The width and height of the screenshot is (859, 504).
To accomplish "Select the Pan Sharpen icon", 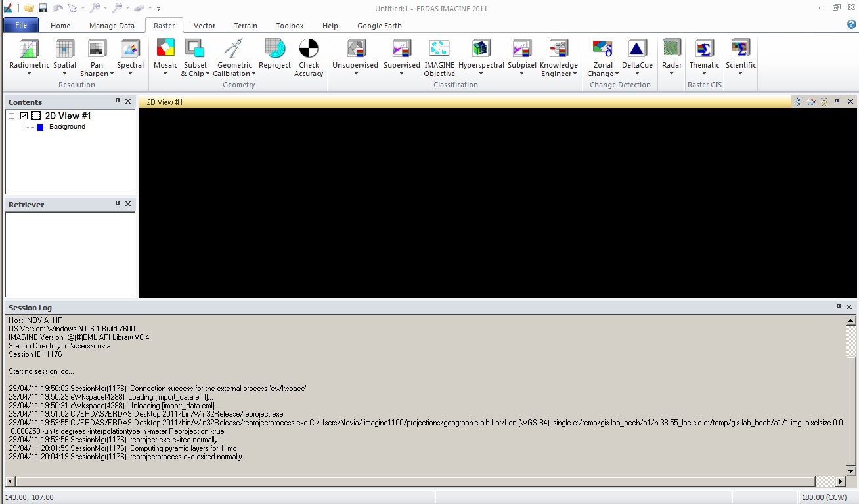I will [x=97, y=49].
